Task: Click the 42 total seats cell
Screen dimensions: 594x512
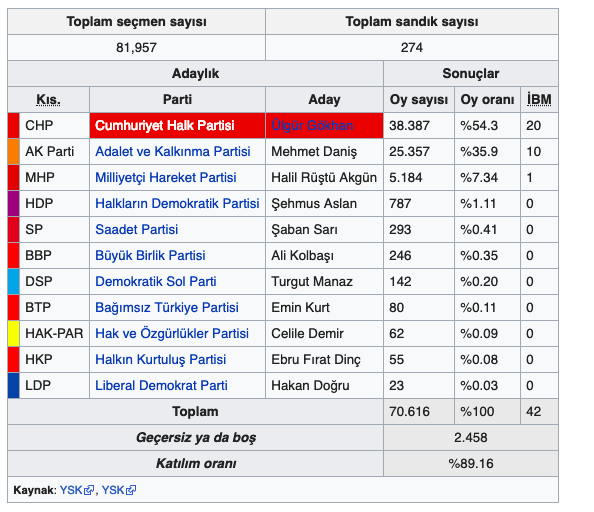Action: click(539, 411)
